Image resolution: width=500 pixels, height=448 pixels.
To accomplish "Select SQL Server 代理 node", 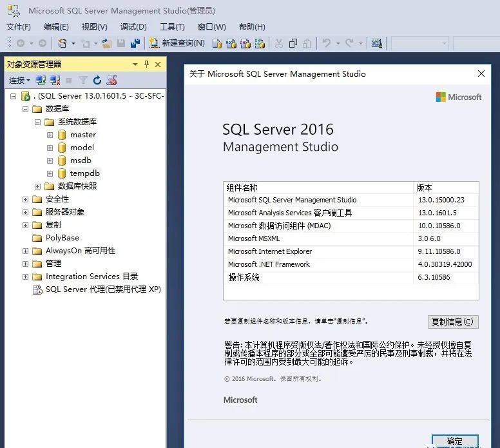I will pos(97,289).
